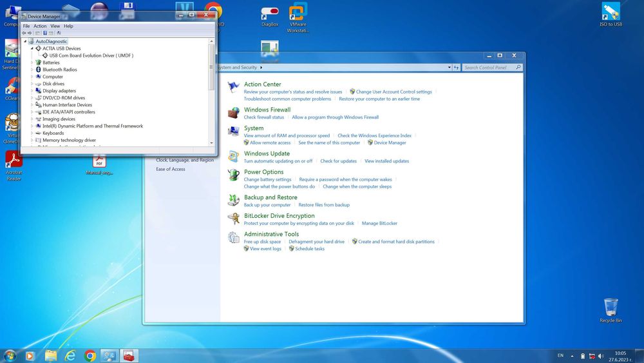
Task: Select the Recycle Bin desktop icon
Action: click(x=611, y=308)
